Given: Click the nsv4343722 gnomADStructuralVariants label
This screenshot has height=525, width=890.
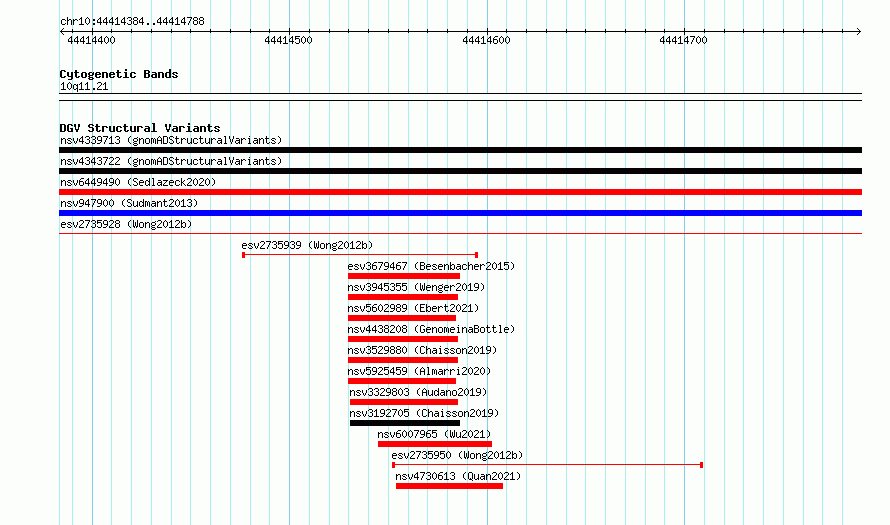Looking at the screenshot, I should pos(171,161).
